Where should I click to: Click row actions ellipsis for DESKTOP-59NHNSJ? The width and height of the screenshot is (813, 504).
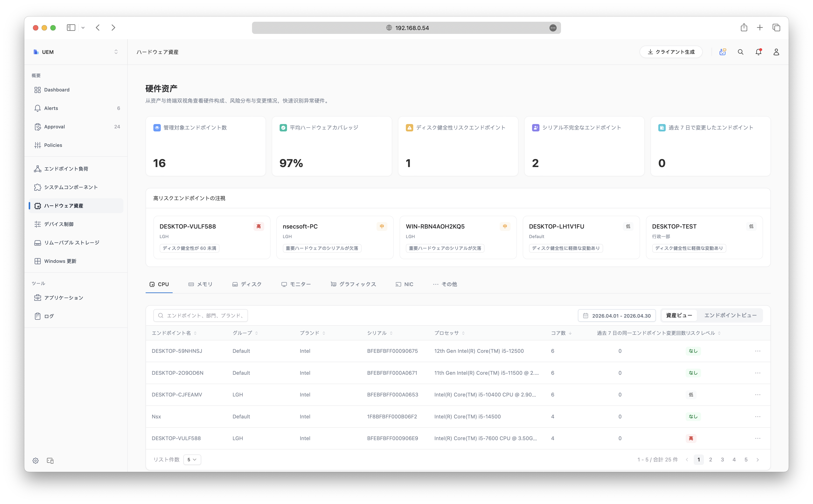[757, 351]
